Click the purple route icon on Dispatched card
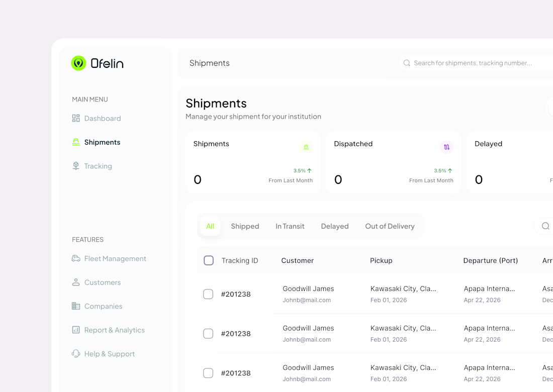553x392 pixels. click(446, 147)
